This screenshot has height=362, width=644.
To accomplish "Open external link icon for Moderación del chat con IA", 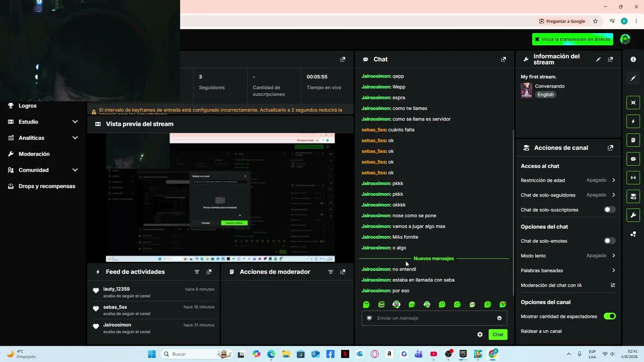I will click(x=613, y=285).
